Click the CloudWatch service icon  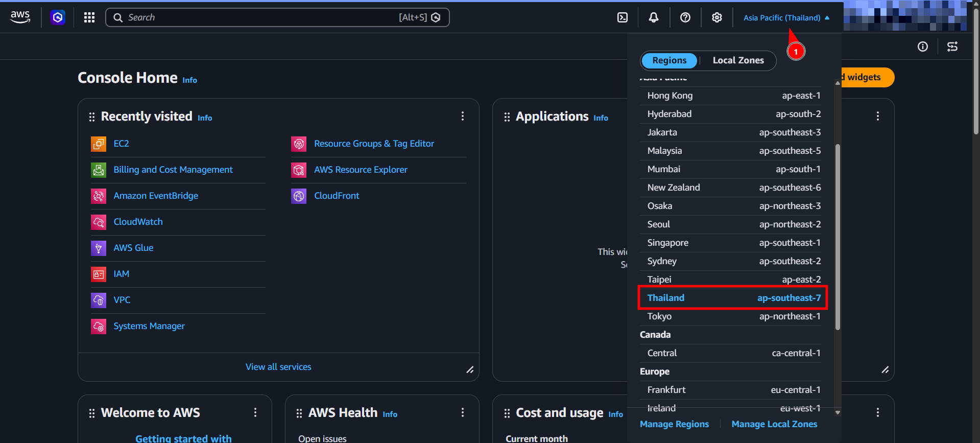tap(99, 222)
